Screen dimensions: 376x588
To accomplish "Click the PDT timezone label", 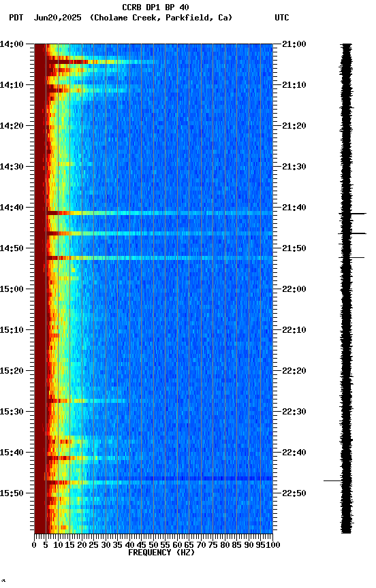I will click(x=16, y=18).
